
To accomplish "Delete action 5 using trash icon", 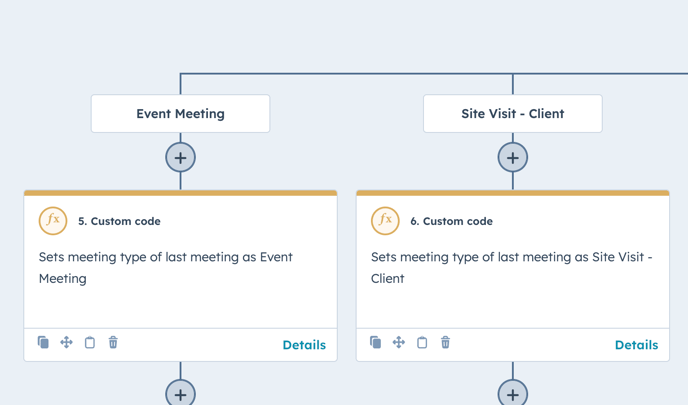I will pos(113,342).
